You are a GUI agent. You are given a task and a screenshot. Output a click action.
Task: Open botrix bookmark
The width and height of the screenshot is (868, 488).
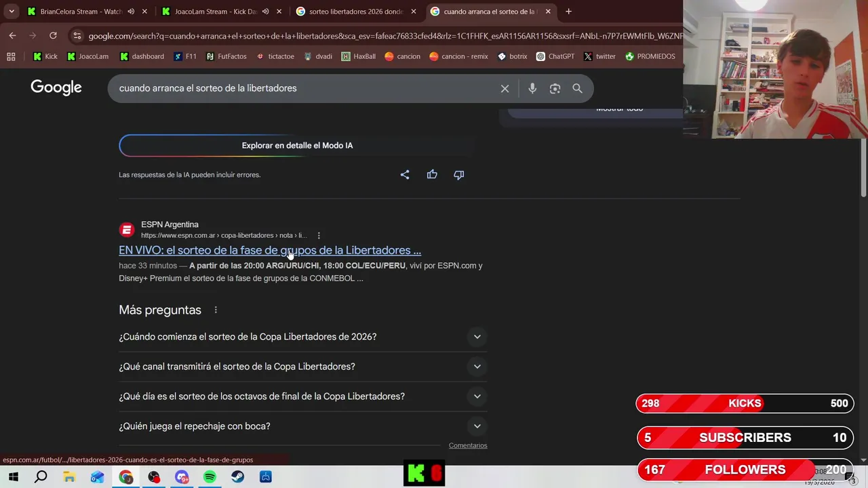click(x=512, y=56)
